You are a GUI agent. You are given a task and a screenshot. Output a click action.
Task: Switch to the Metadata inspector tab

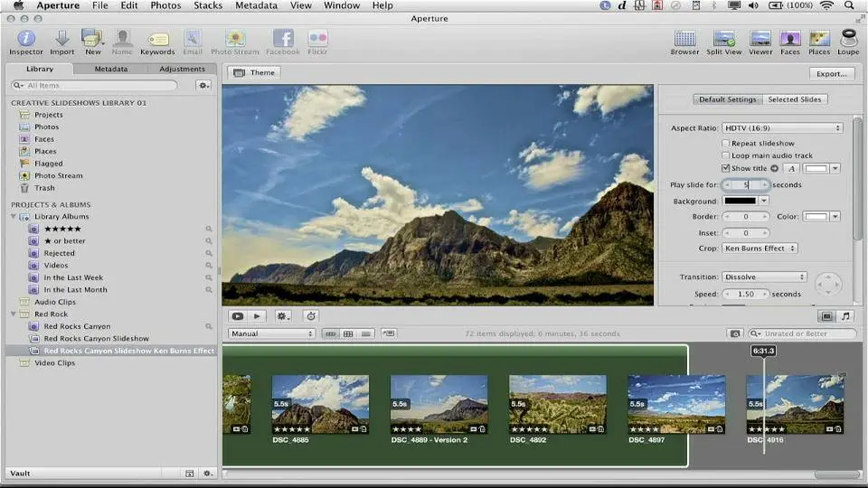[110, 70]
